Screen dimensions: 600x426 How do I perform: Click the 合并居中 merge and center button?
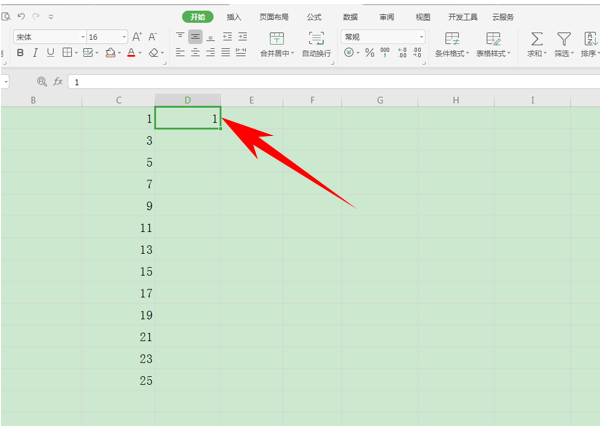[277, 44]
